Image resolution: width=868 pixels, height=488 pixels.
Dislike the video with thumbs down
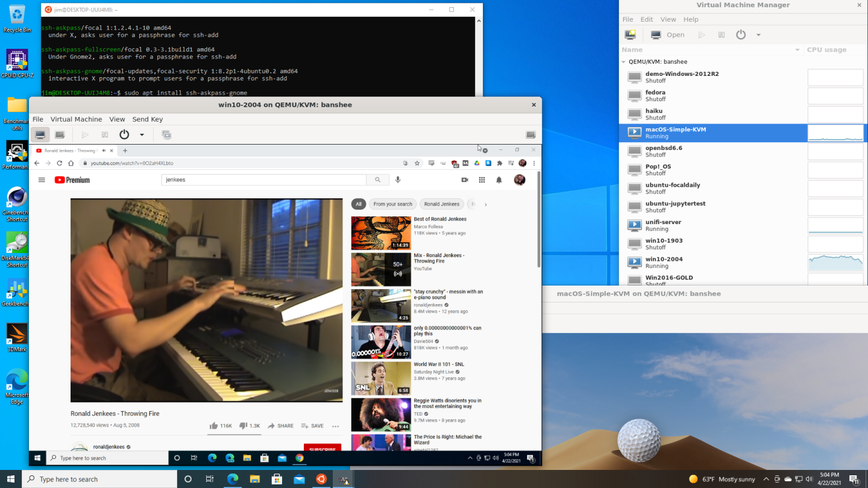244,425
